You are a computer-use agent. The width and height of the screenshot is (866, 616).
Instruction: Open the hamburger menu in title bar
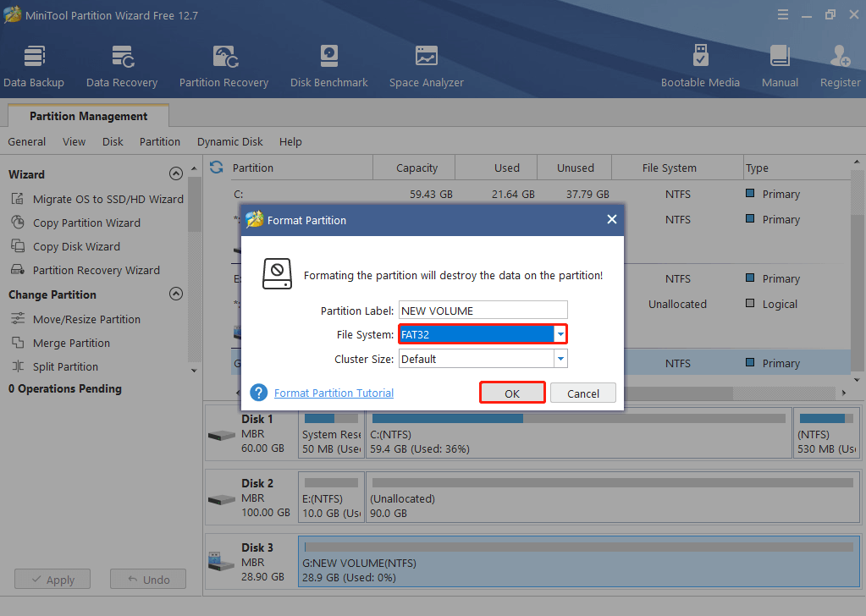[x=783, y=14]
